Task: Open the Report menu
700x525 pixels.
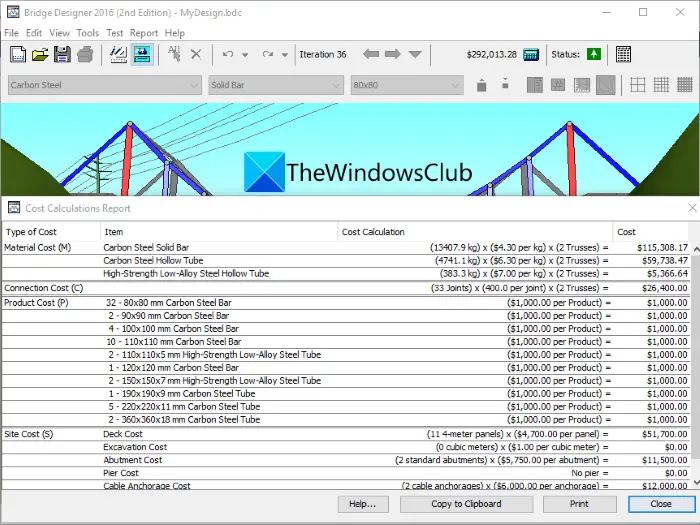Action: [144, 33]
